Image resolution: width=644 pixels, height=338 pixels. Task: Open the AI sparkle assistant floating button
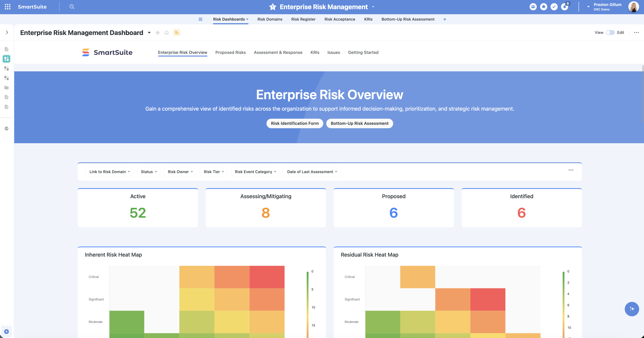point(632,309)
